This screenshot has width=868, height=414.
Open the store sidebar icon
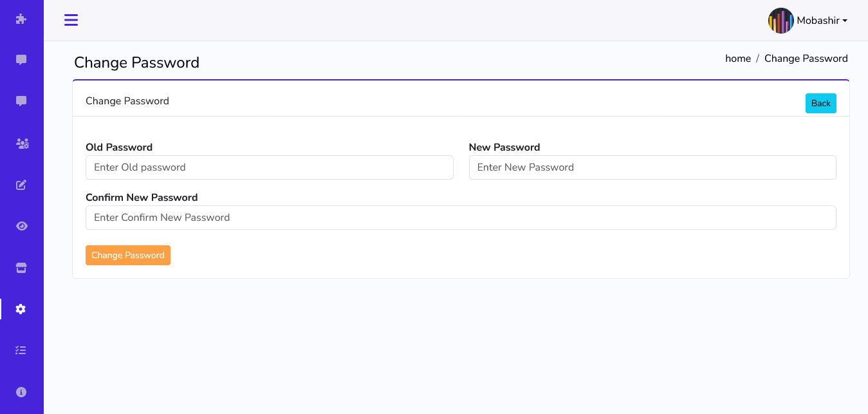click(x=21, y=268)
